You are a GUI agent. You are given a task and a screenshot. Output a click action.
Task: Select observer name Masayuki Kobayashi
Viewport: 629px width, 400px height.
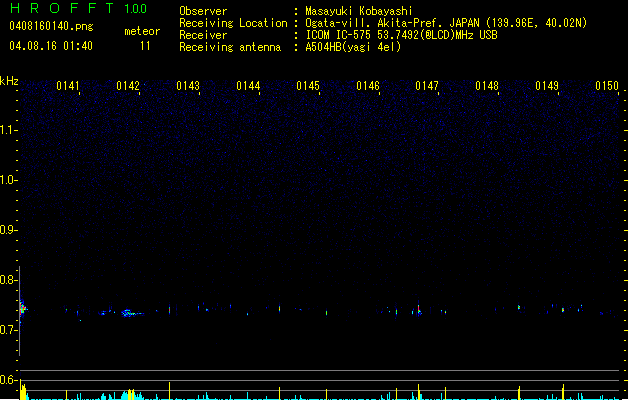pos(359,11)
